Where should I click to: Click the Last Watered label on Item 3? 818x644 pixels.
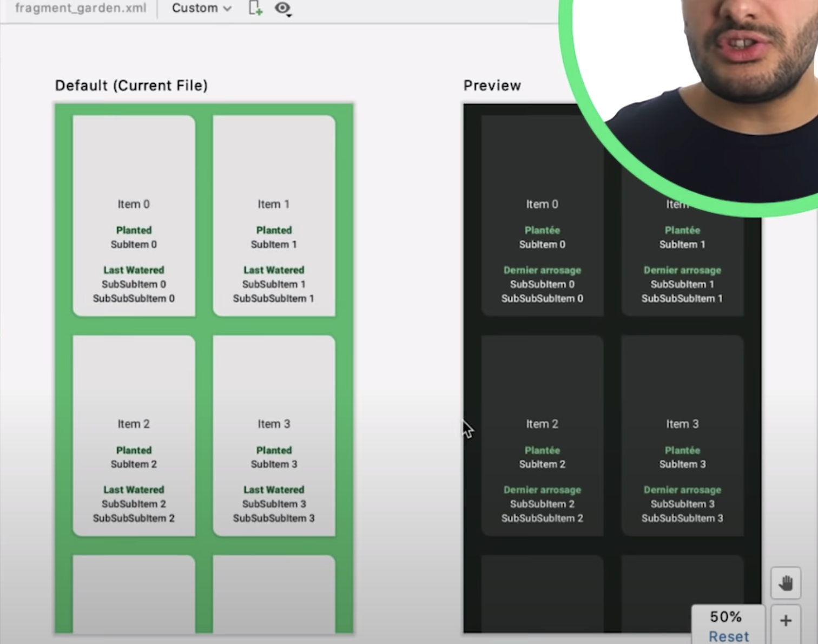click(x=274, y=489)
